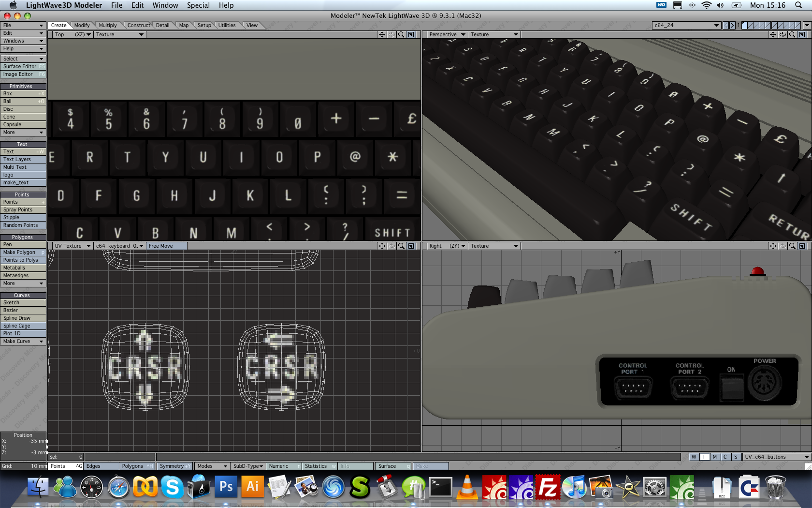
Task: Switch to the Utilities tab
Action: pyautogui.click(x=227, y=25)
